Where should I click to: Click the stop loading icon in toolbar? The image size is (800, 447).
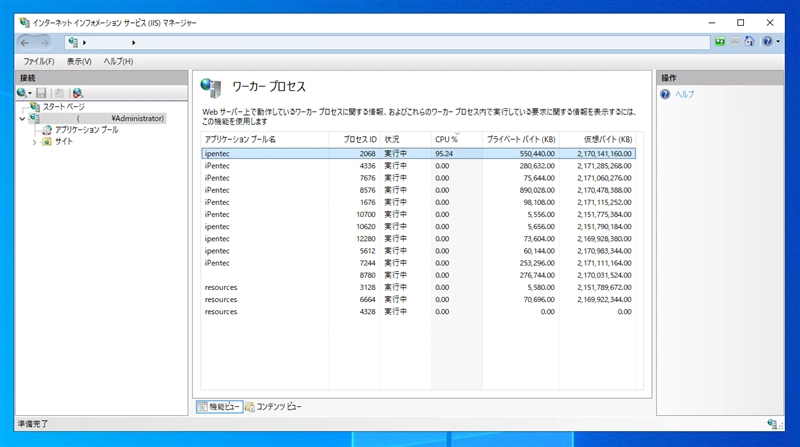point(735,41)
